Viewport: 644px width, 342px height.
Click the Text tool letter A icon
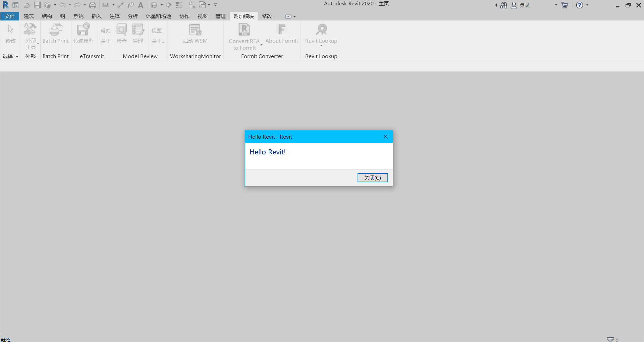coord(141,5)
